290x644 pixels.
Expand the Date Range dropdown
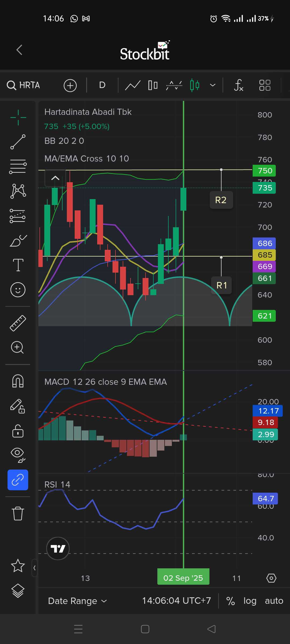coord(77,601)
